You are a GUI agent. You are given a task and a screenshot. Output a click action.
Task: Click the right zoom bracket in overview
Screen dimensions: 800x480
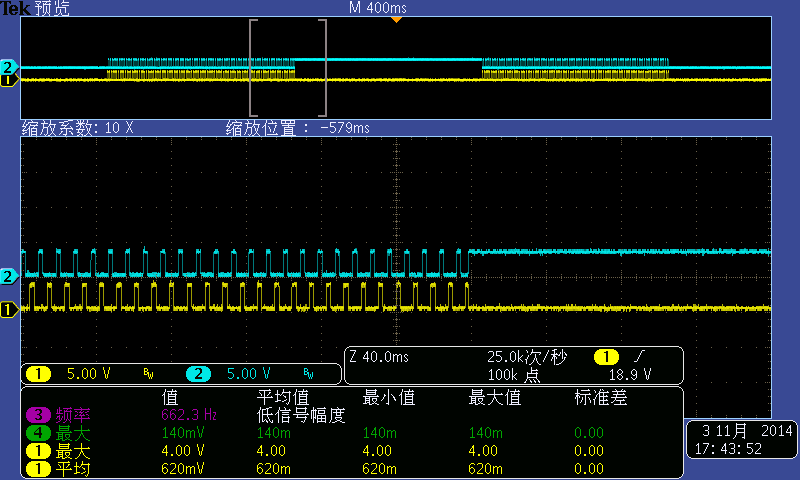tap(323, 68)
